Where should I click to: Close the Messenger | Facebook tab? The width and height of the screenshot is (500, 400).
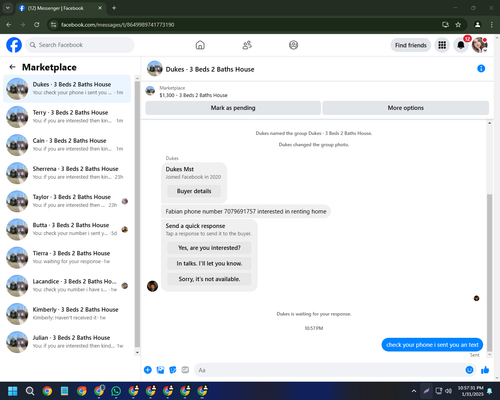pos(100,8)
